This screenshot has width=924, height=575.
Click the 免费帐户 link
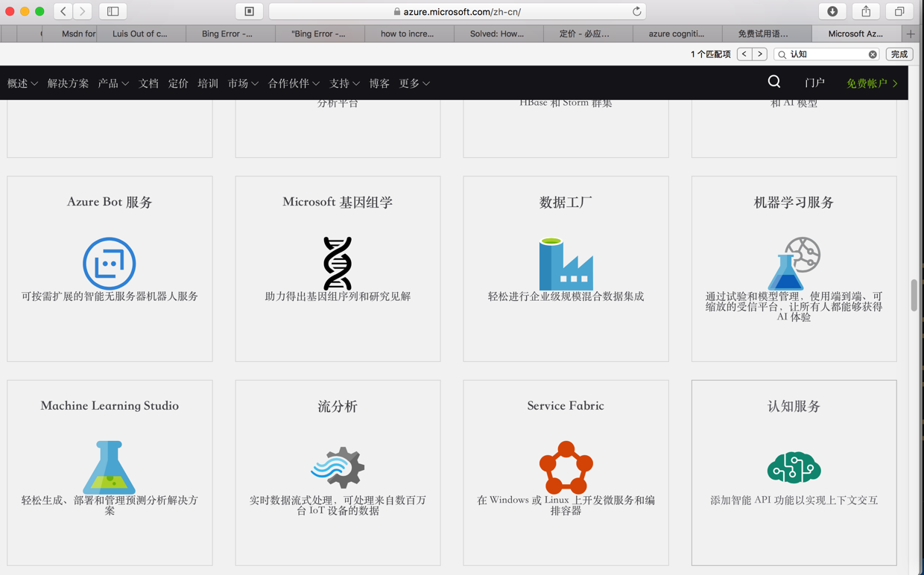pos(872,83)
